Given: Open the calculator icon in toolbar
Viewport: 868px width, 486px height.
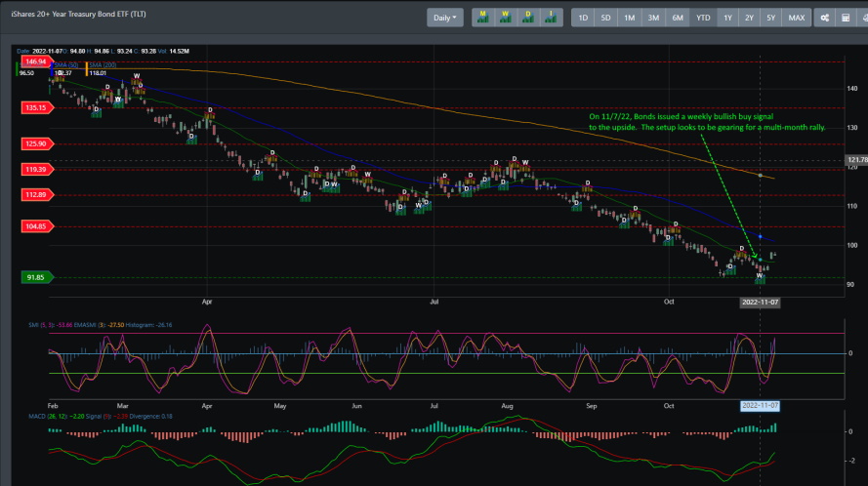Looking at the screenshot, I should 846,18.
